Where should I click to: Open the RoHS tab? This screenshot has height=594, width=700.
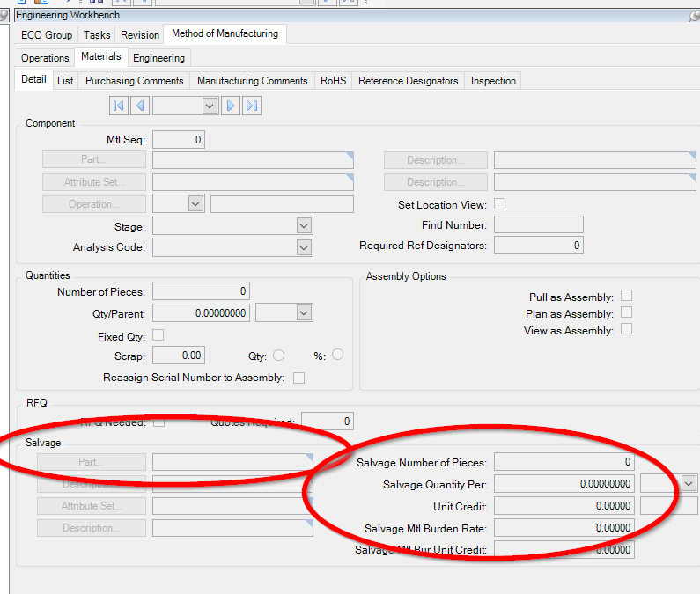[x=334, y=81]
